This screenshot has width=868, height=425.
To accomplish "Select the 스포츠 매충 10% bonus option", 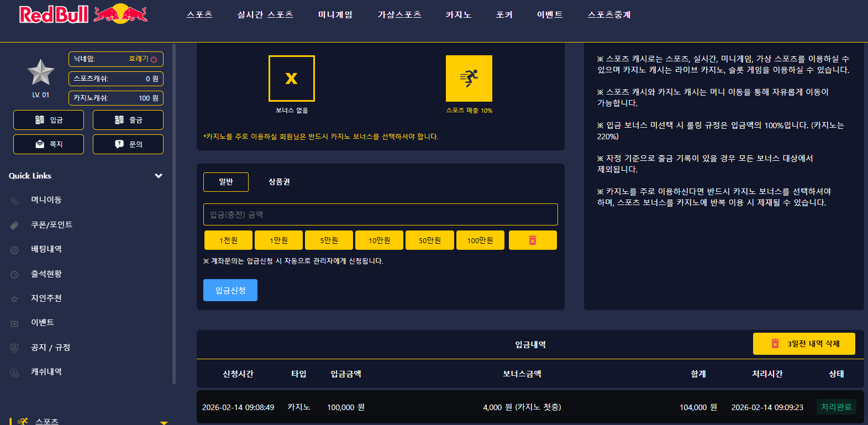I will 469,78.
